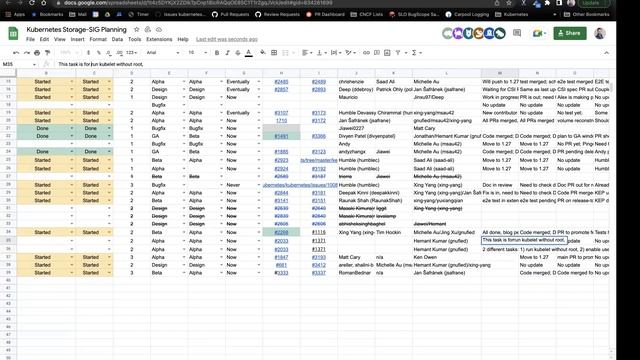Format as currency from the toolbar

[x=88, y=53]
